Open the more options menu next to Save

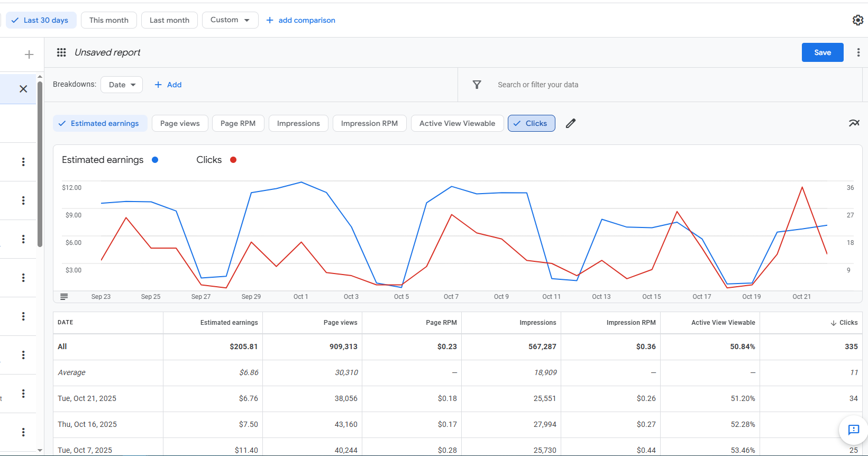click(x=858, y=52)
